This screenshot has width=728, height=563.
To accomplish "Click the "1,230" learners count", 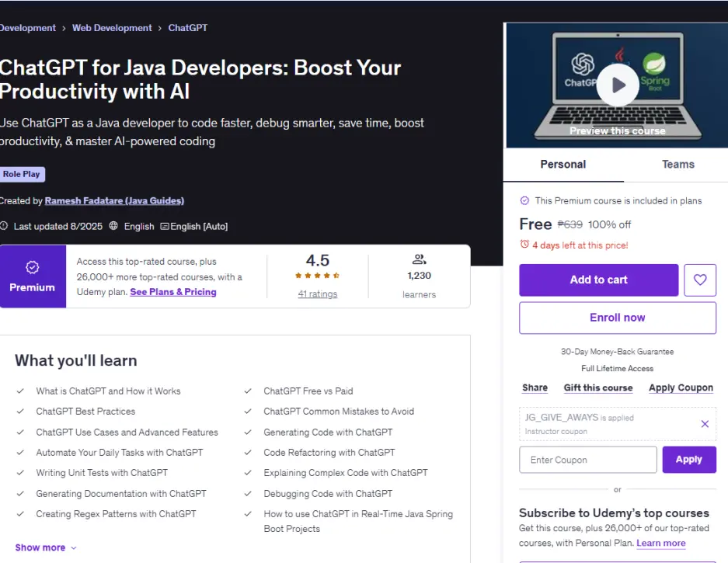I will coord(419,276).
